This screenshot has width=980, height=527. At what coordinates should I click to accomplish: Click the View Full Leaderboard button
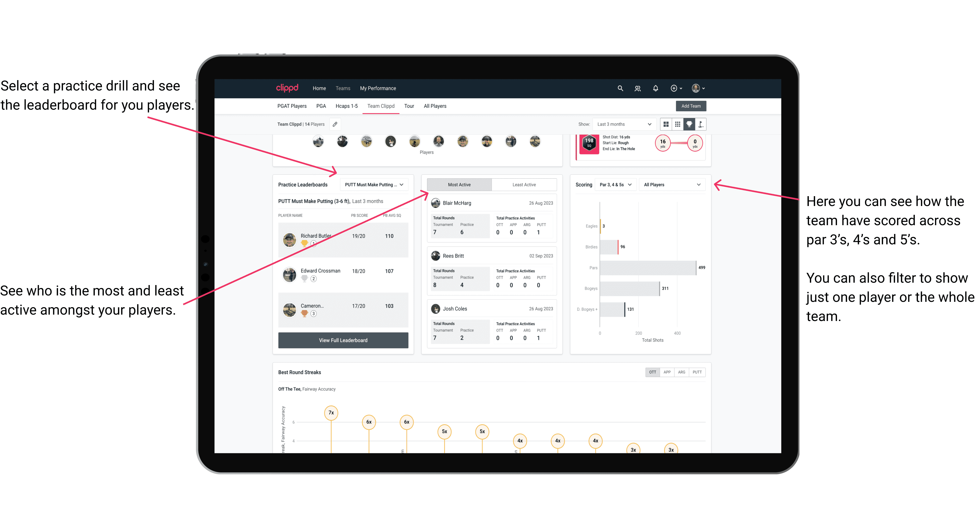343,341
